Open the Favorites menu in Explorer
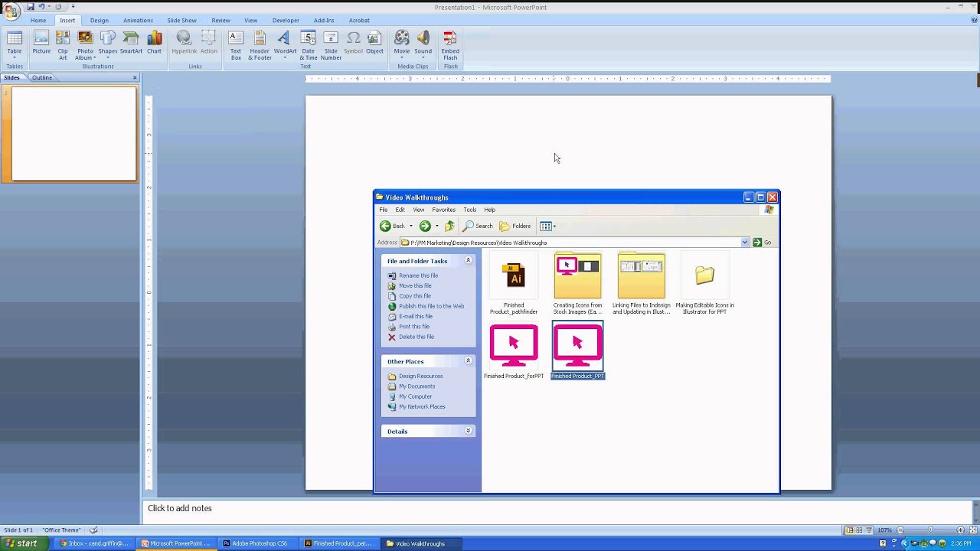 444,210
